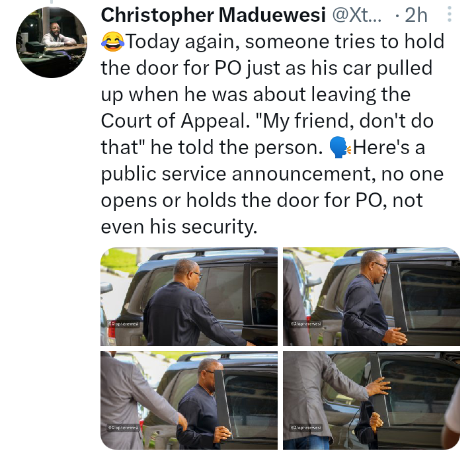
Task: Open the bottom-left photo with grey suit arm
Action: click(x=189, y=400)
